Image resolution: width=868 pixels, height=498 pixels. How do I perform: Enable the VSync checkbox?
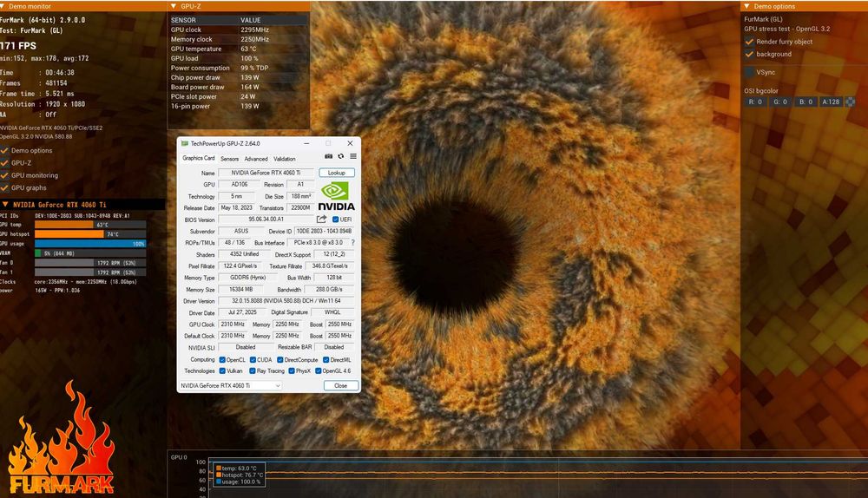tap(750, 72)
